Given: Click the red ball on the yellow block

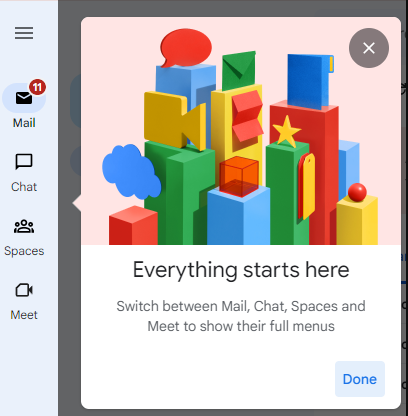Looking at the screenshot, I should point(357,192).
